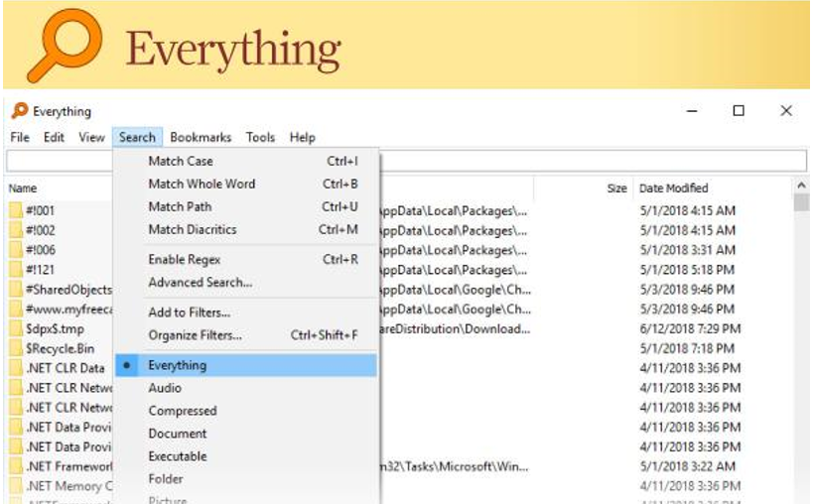Click the folder icon next to #!001
The image size is (813, 504).
tap(16, 210)
